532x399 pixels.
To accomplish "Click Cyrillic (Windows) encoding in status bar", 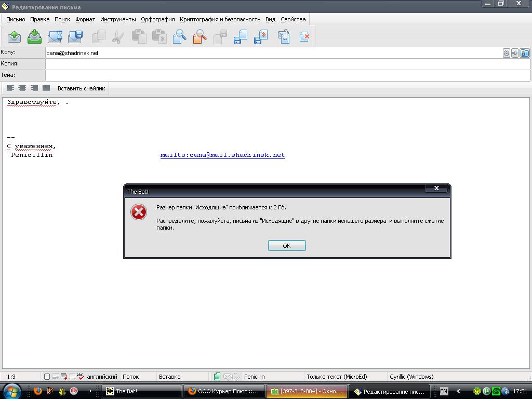I will click(x=411, y=377).
